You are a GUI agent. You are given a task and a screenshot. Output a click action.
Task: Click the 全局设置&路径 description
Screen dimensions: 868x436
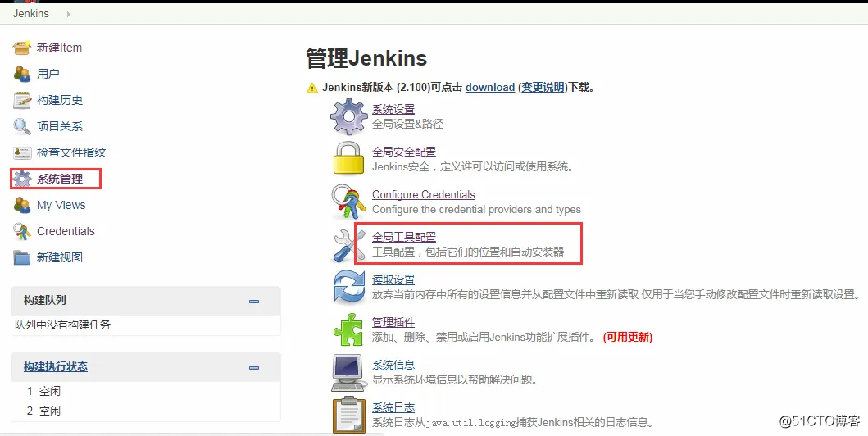click(x=407, y=124)
